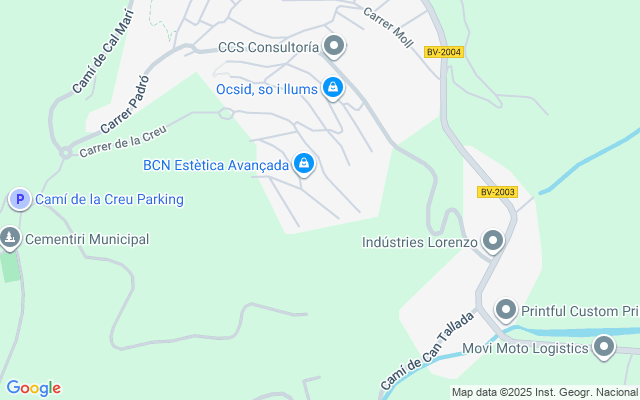This screenshot has height=400, width=640.
Task: Click the BV-2003 road badge
Action: [497, 192]
